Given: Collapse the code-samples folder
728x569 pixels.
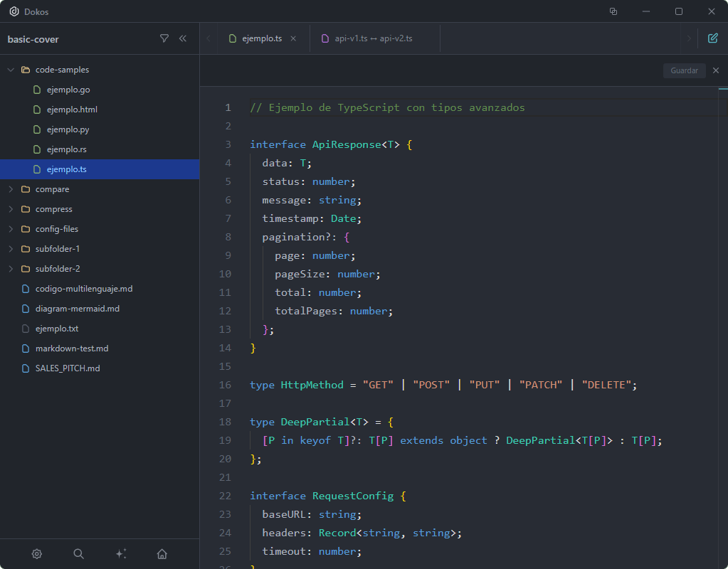Looking at the screenshot, I should (11, 69).
